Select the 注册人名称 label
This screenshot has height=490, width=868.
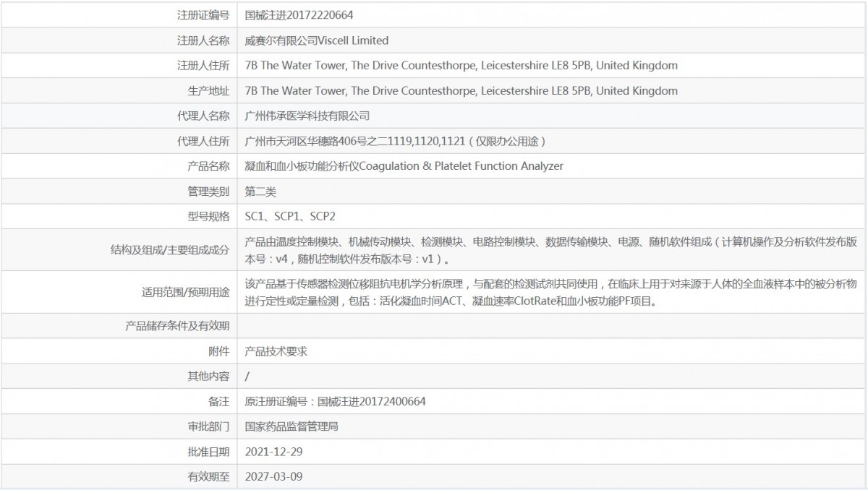[203, 40]
